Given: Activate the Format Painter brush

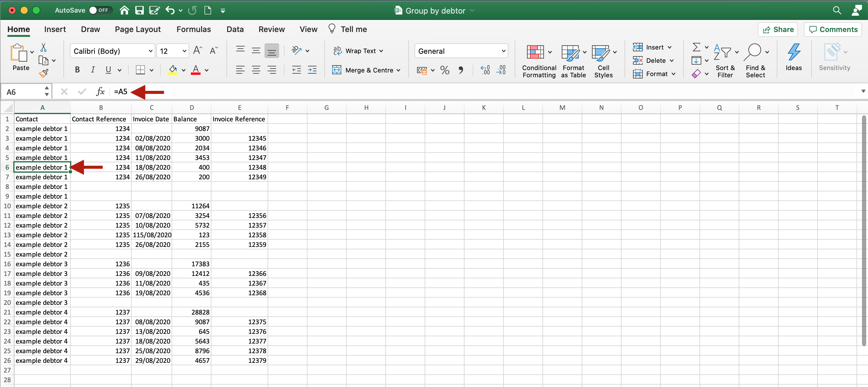Looking at the screenshot, I should coord(43,73).
